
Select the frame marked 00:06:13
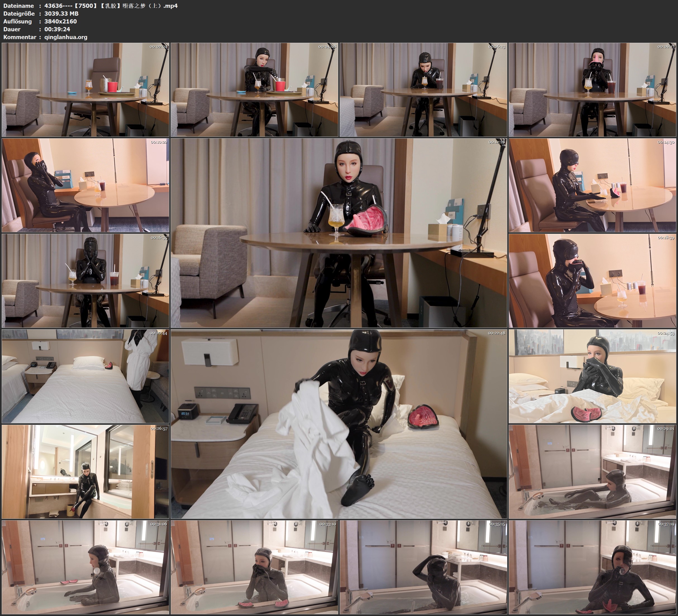pyautogui.click(x=423, y=90)
